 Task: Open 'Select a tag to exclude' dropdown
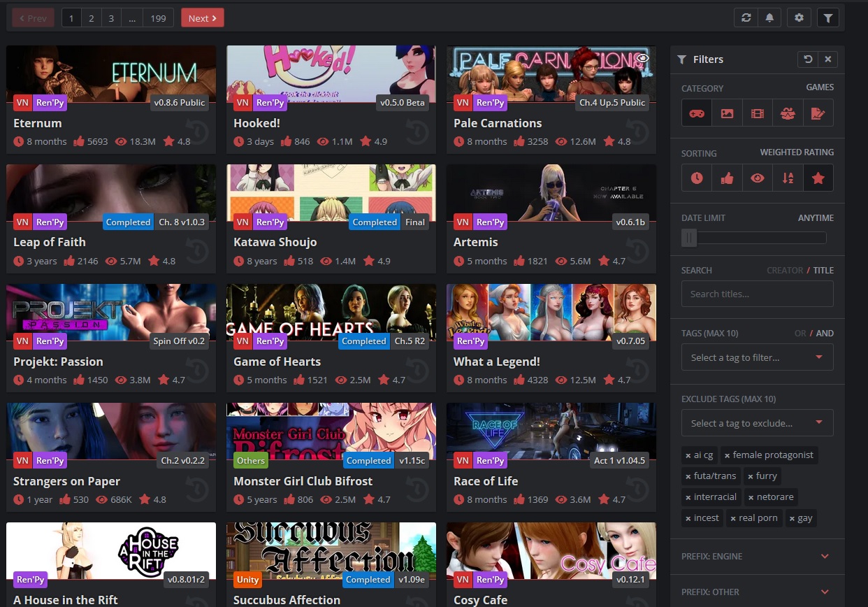pyautogui.click(x=758, y=423)
